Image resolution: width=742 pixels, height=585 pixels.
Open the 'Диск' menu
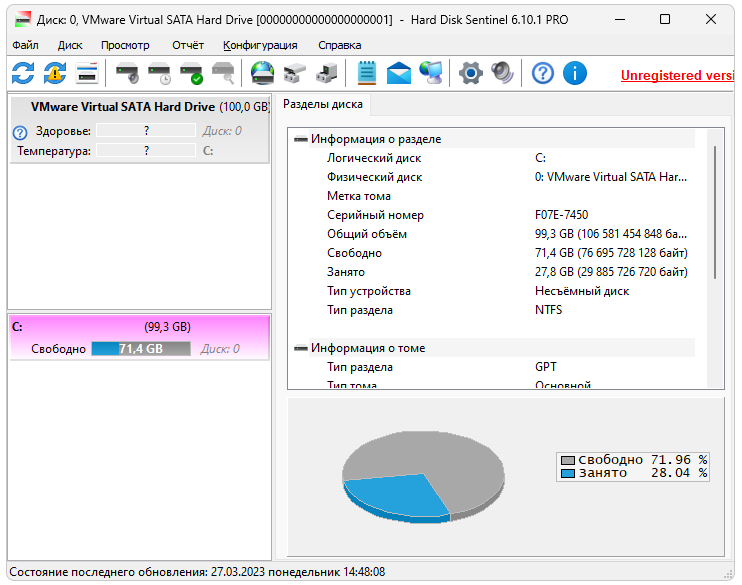[x=70, y=45]
